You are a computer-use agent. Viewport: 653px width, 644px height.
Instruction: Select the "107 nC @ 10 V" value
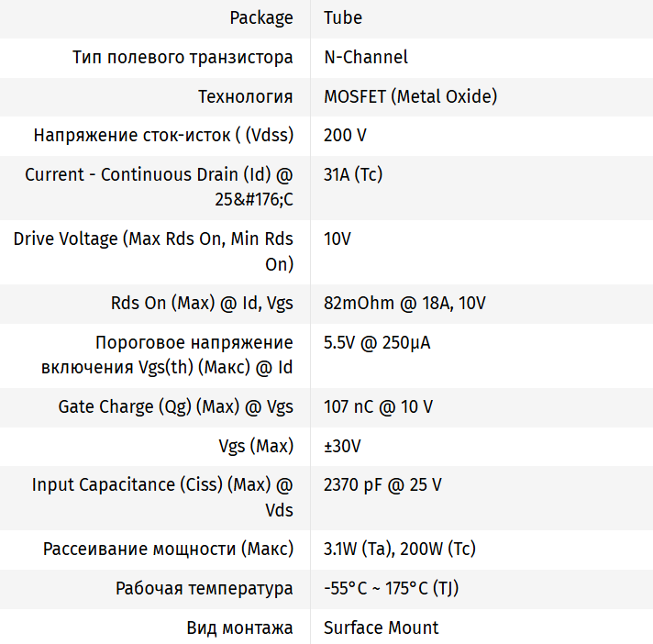pyautogui.click(x=379, y=407)
